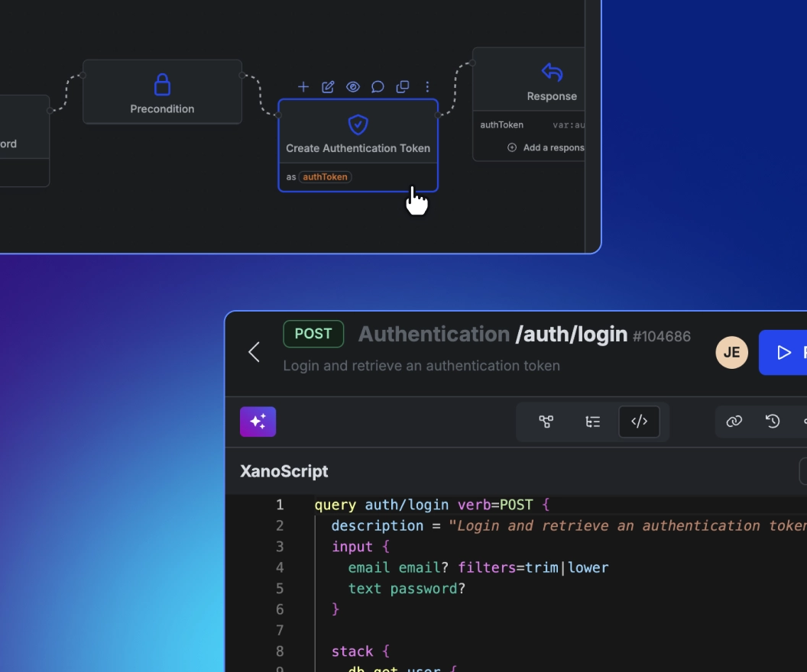The height and width of the screenshot is (672, 807).
Task: Click Add a response link
Action: tap(554, 147)
